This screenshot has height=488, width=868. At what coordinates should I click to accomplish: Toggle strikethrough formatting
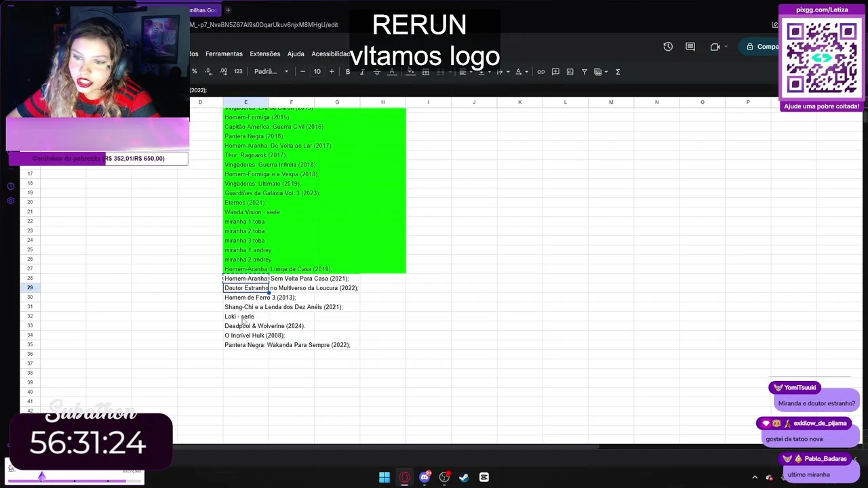377,71
